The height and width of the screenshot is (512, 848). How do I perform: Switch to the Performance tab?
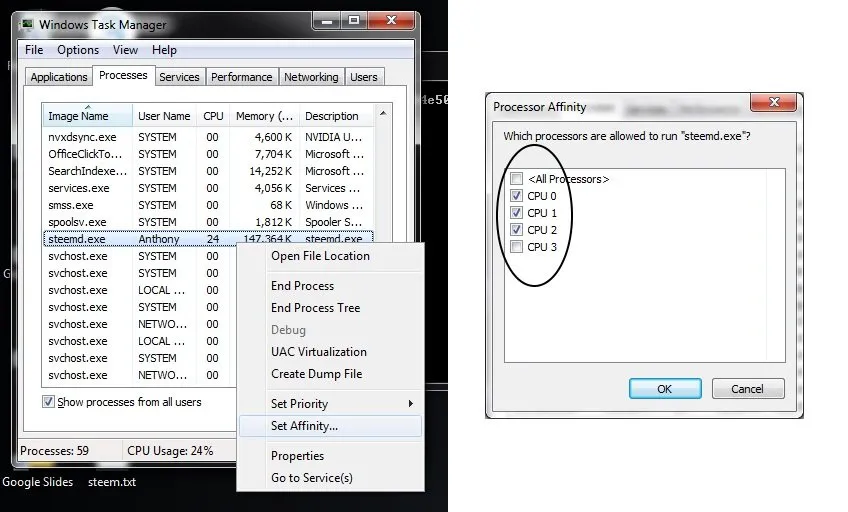[241, 77]
